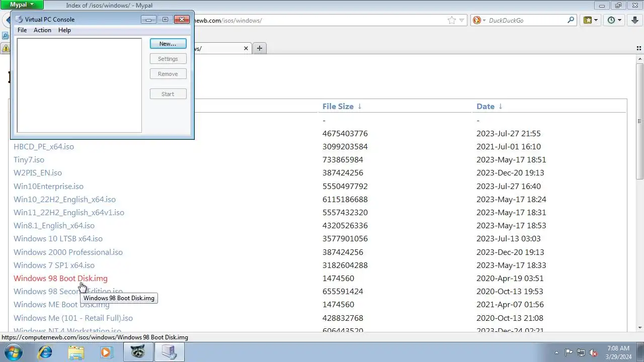Open the DuckDuckGo search engine selector

(x=478, y=20)
